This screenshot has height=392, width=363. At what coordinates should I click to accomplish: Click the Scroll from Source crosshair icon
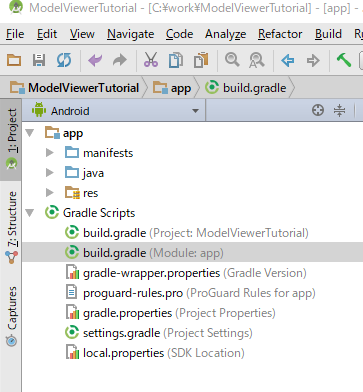coord(318,110)
